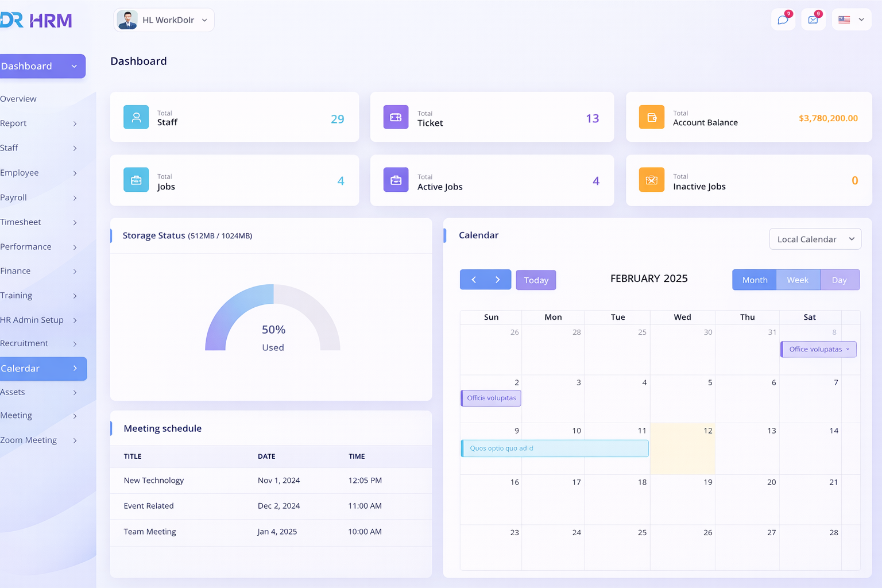The height and width of the screenshot is (588, 882).
Task: Click the Inactive Jobs orange icon
Action: pyautogui.click(x=651, y=180)
